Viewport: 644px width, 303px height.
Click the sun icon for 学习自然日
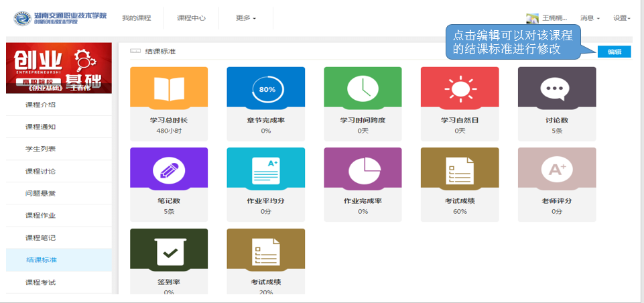click(x=459, y=88)
